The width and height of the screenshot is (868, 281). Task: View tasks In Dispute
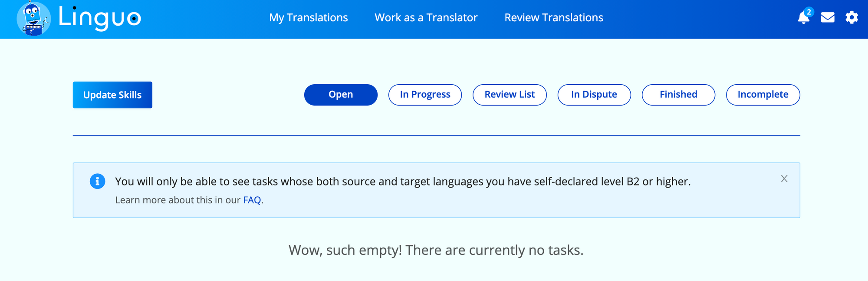(594, 95)
